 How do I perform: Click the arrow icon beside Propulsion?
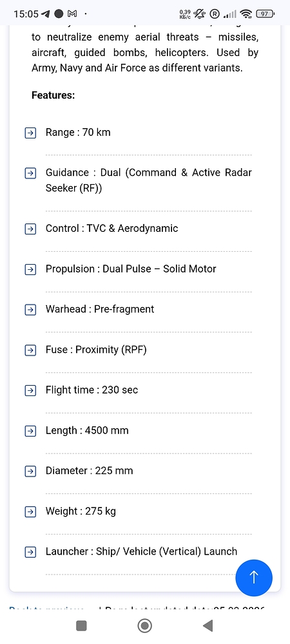pyautogui.click(x=30, y=269)
